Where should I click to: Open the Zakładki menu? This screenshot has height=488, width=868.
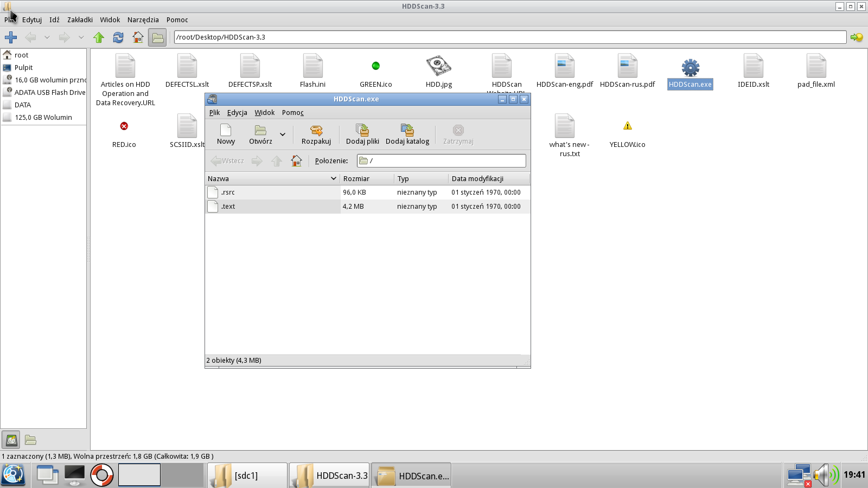pos(80,20)
